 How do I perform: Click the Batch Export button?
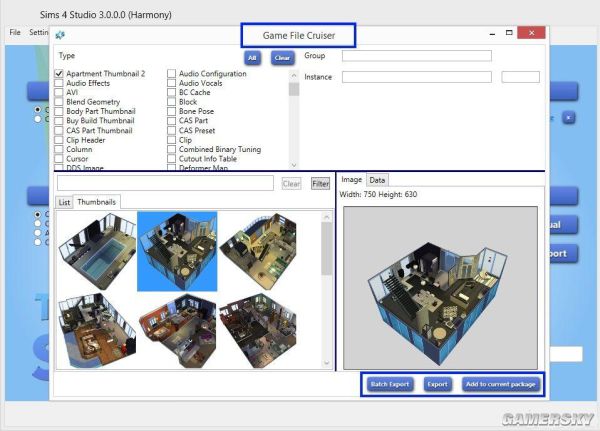point(390,384)
